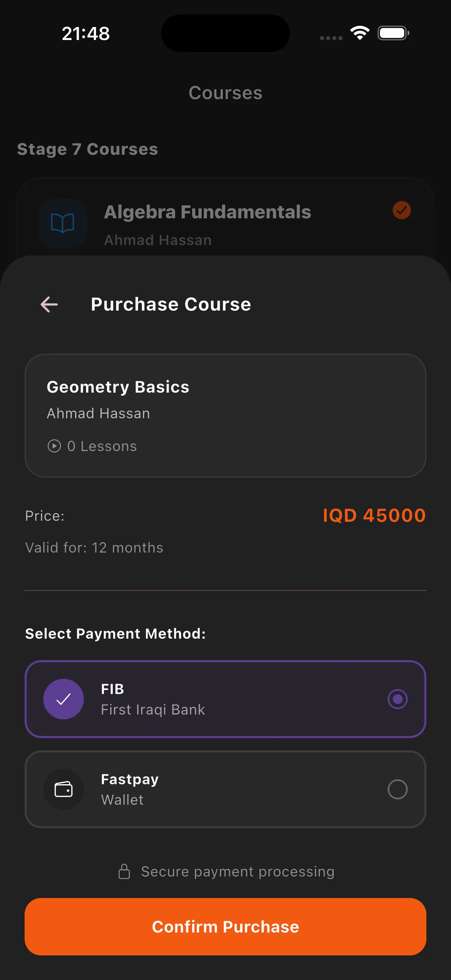Select the FIB radio button
Viewport: 451px width, 980px height.
click(397, 699)
